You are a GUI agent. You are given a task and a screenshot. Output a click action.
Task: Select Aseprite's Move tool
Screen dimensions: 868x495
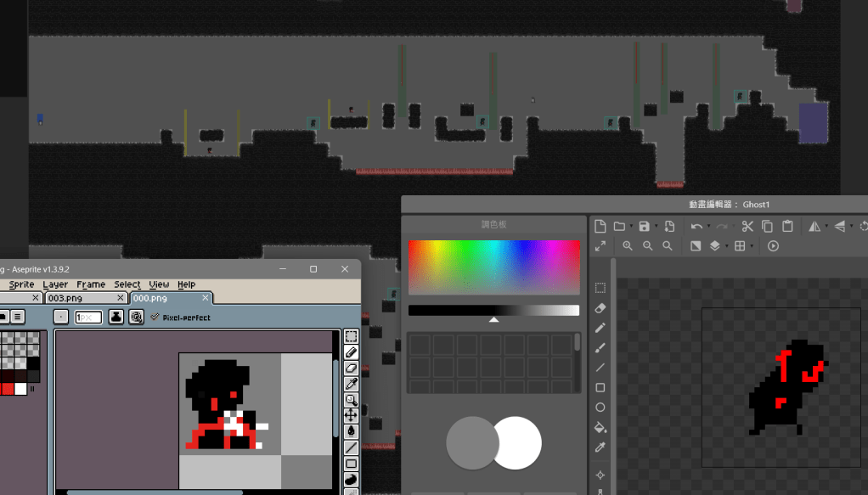tap(351, 415)
